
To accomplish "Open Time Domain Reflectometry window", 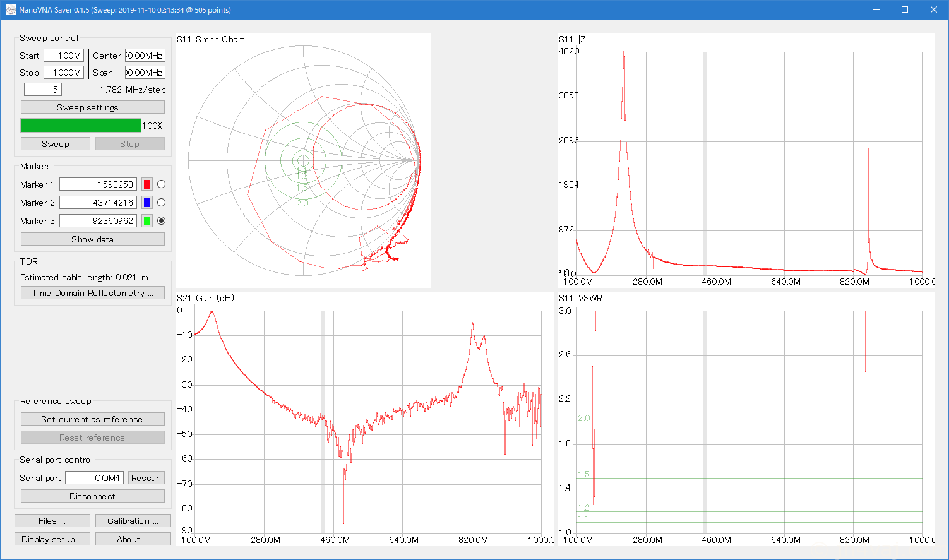I will [x=93, y=293].
